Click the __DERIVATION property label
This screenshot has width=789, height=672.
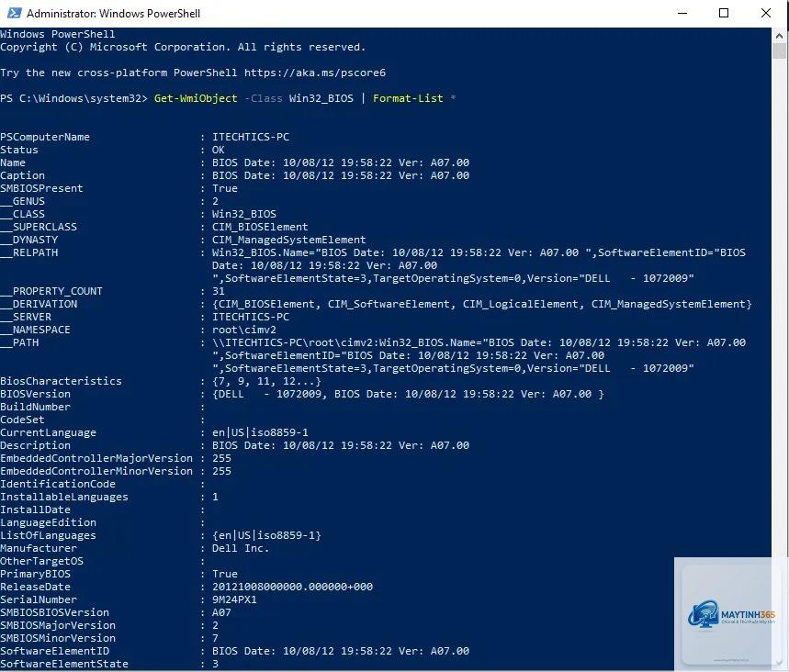coord(39,304)
